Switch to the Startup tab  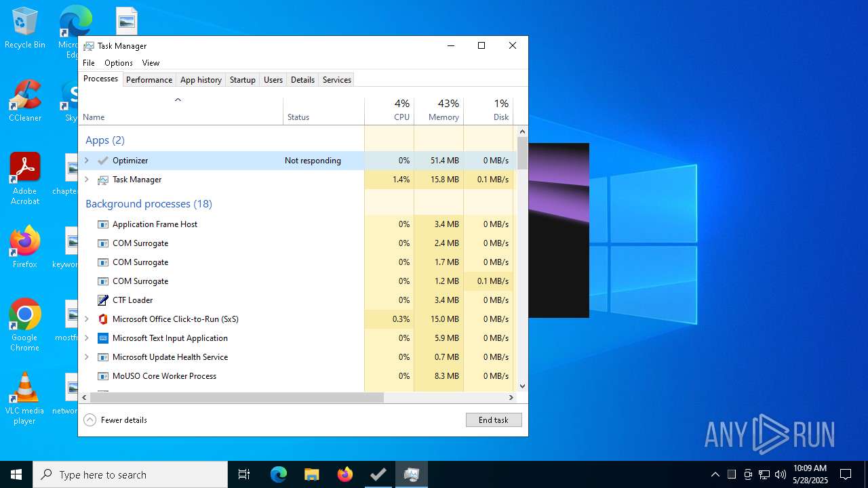pyautogui.click(x=242, y=80)
